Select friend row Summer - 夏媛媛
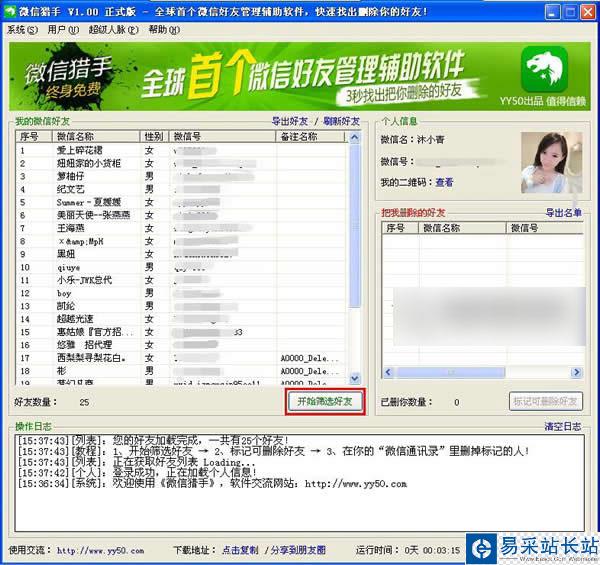600x565 pixels. tap(181, 202)
